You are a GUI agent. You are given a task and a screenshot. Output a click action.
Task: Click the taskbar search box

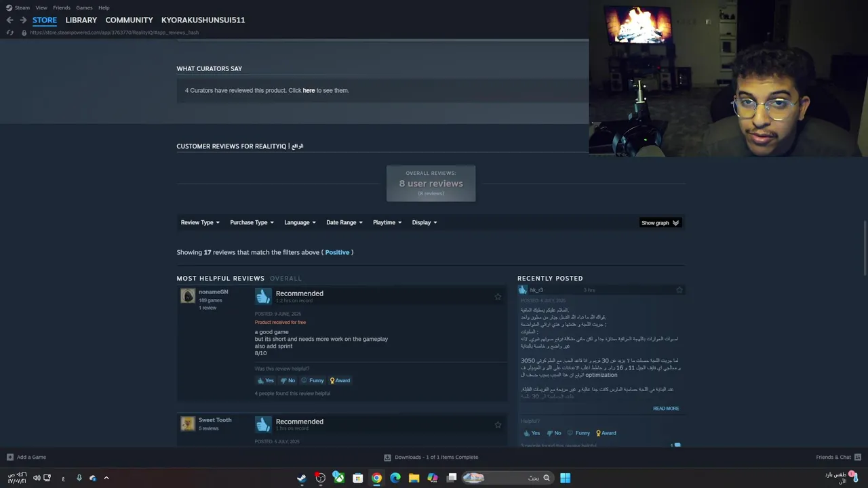[x=507, y=478]
